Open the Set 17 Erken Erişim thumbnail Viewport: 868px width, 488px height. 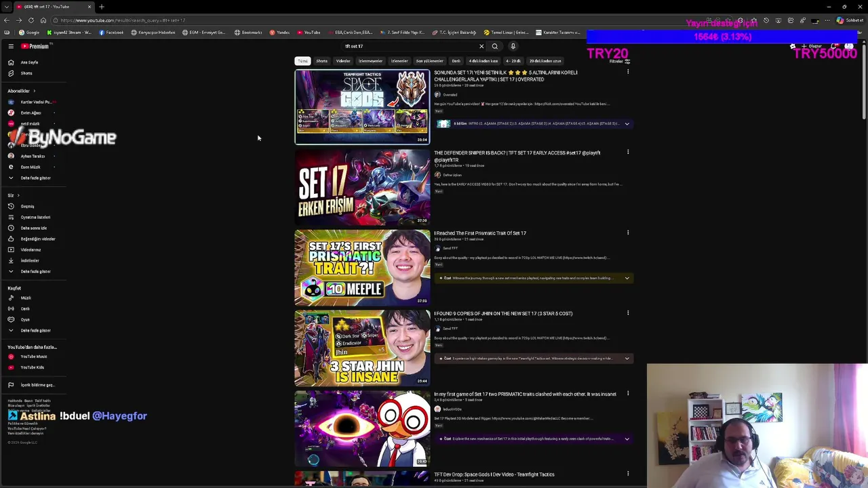(x=362, y=187)
